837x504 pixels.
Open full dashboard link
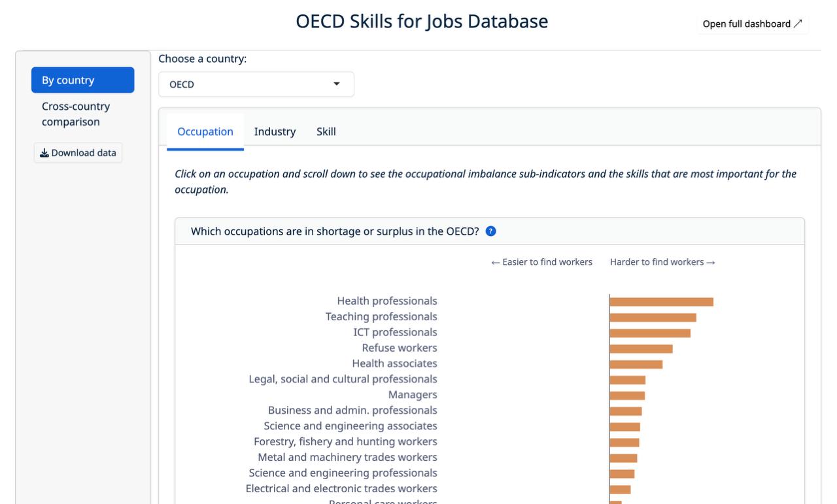tap(753, 24)
